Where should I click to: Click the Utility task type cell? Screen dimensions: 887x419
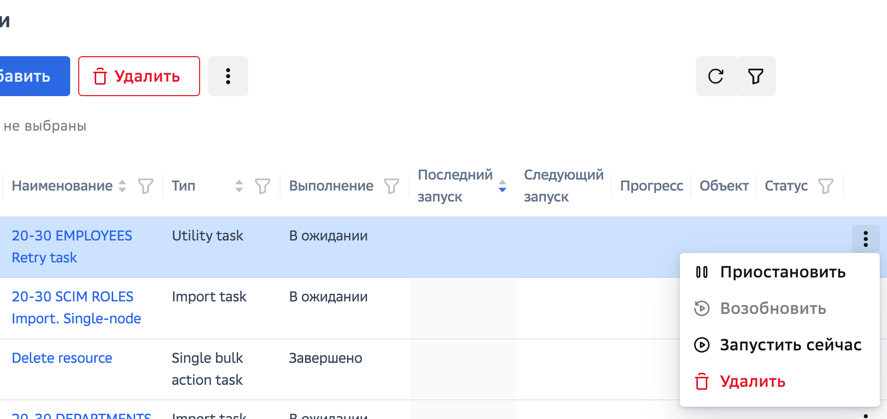208,236
